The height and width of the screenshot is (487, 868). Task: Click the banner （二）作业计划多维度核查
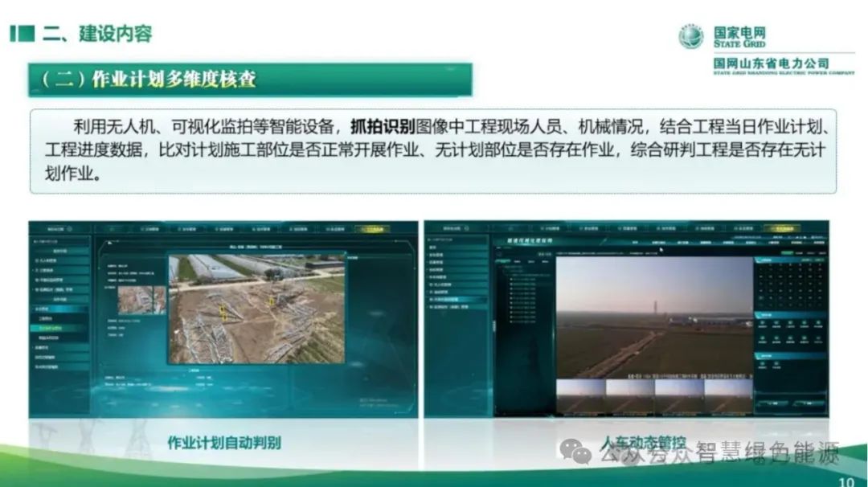tap(250, 80)
